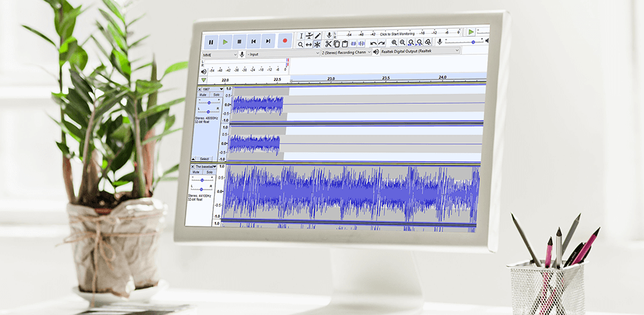Mute The baseball track
Viewport: 644px width, 315px height.
pyautogui.click(x=196, y=172)
